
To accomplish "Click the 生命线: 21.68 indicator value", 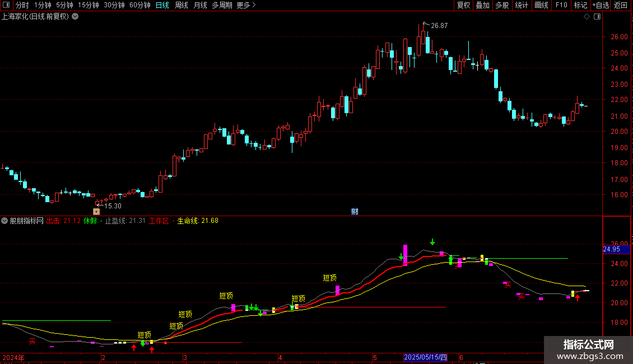I will [198, 221].
